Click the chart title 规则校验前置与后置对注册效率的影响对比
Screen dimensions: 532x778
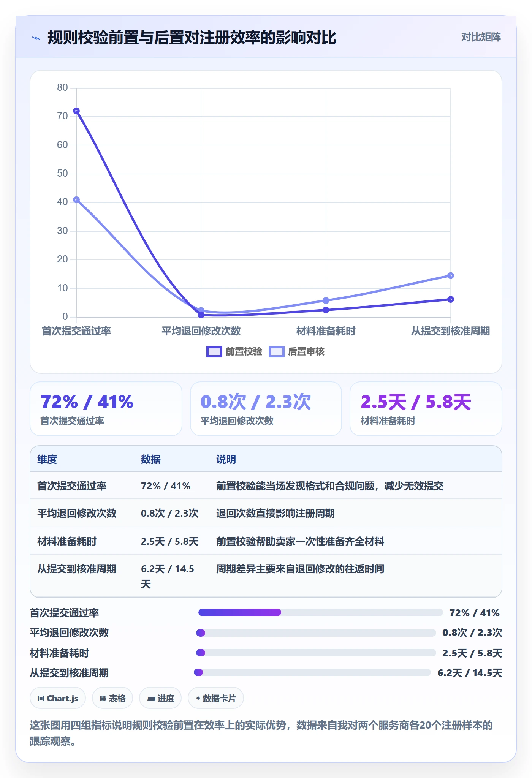[x=192, y=38]
